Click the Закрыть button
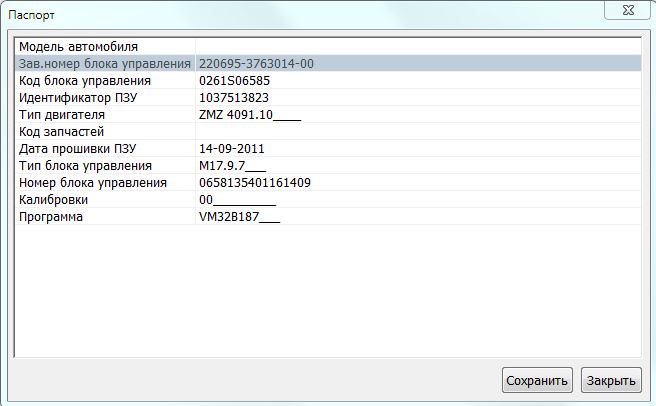This screenshot has width=656, height=406. 610,380
